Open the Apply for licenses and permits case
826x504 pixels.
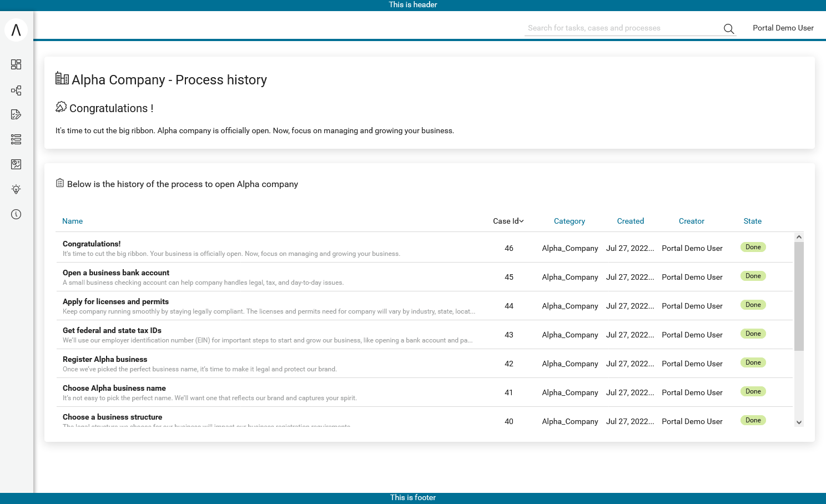424,306
